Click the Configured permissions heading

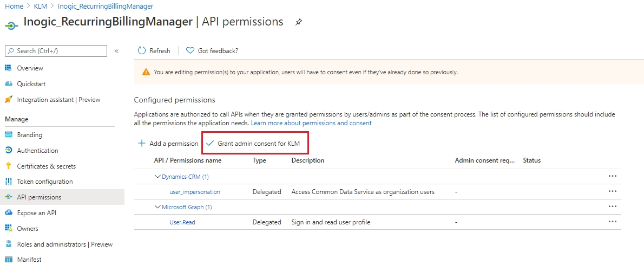coord(175,100)
